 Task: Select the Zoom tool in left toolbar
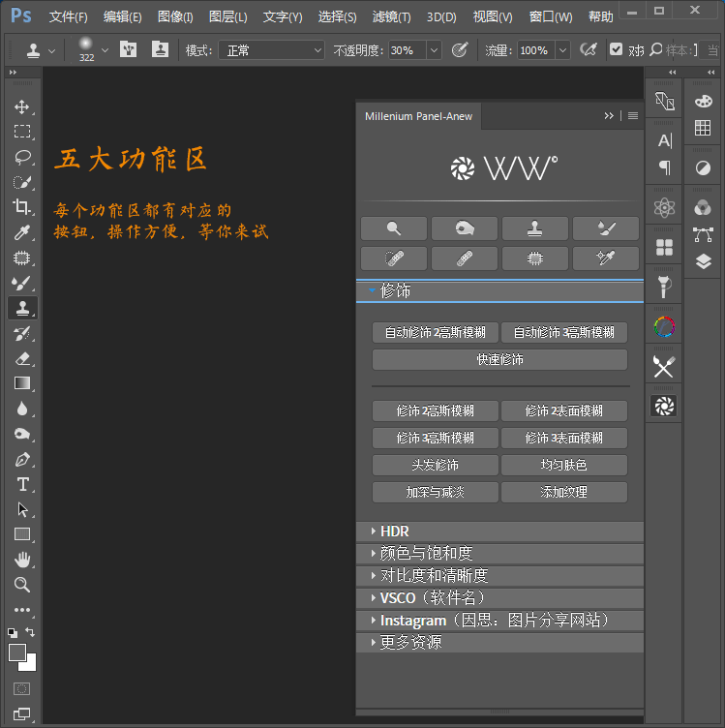(22, 585)
